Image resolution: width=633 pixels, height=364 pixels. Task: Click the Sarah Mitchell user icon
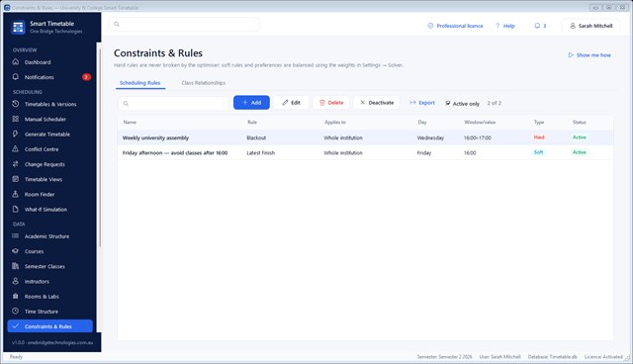573,26
